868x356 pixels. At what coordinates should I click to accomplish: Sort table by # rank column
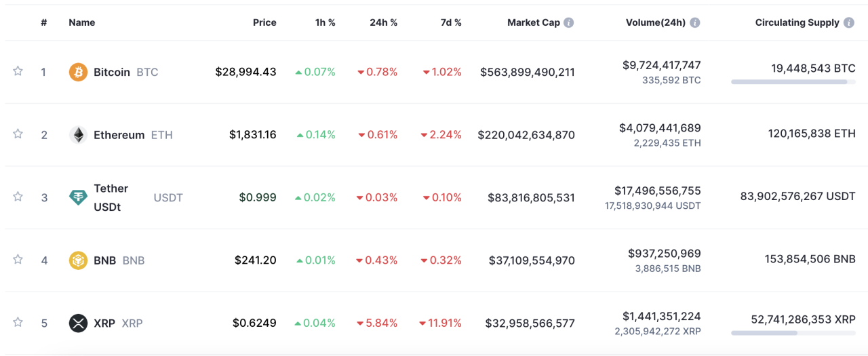point(44,22)
